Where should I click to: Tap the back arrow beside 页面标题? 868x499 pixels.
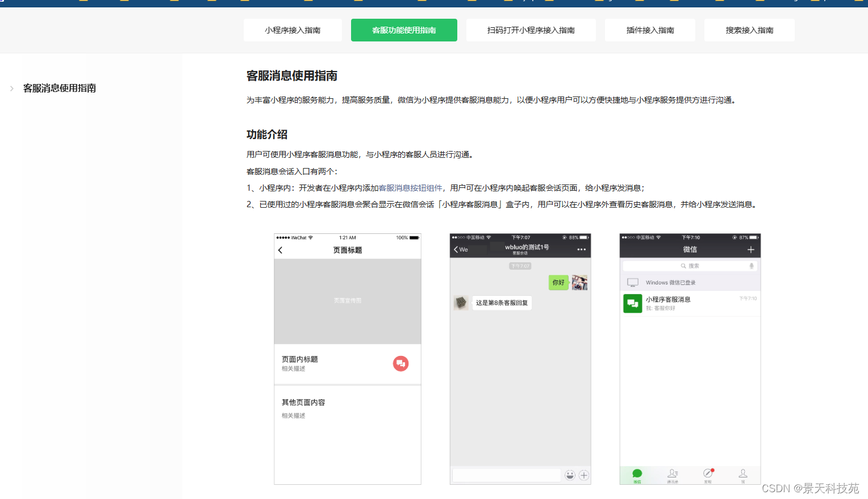pos(280,250)
